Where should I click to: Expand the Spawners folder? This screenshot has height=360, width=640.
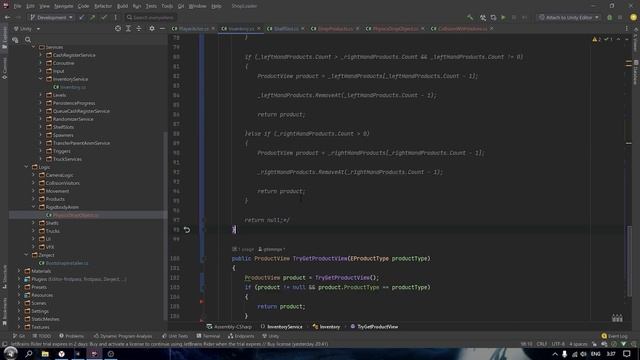pos(40,135)
